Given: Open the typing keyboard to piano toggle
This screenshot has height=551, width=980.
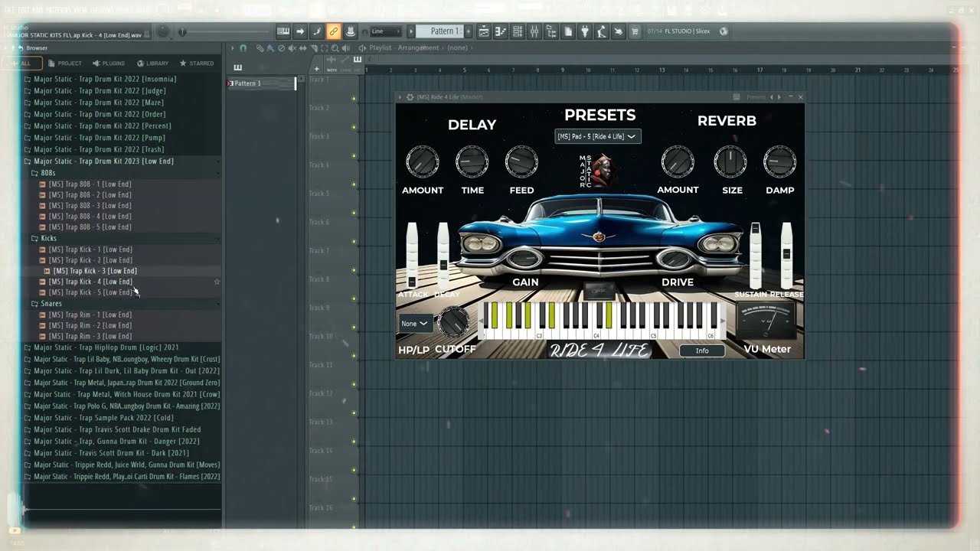Looking at the screenshot, I should point(283,31).
